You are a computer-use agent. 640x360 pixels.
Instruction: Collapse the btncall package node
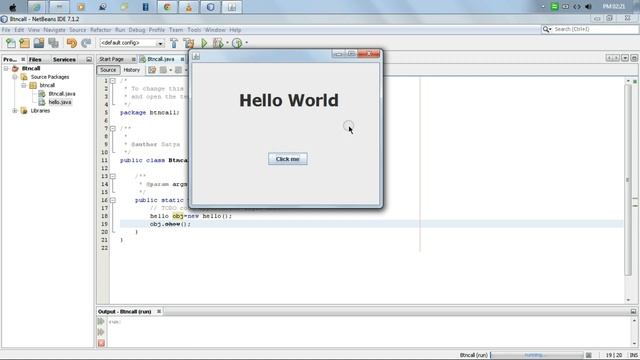click(x=24, y=86)
